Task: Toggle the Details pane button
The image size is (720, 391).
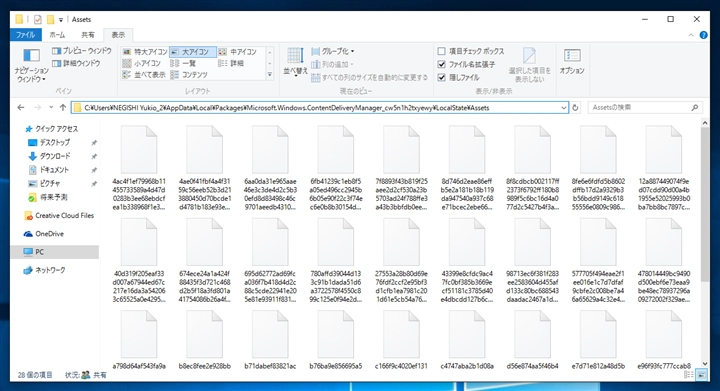Action: pyautogui.click(x=76, y=63)
